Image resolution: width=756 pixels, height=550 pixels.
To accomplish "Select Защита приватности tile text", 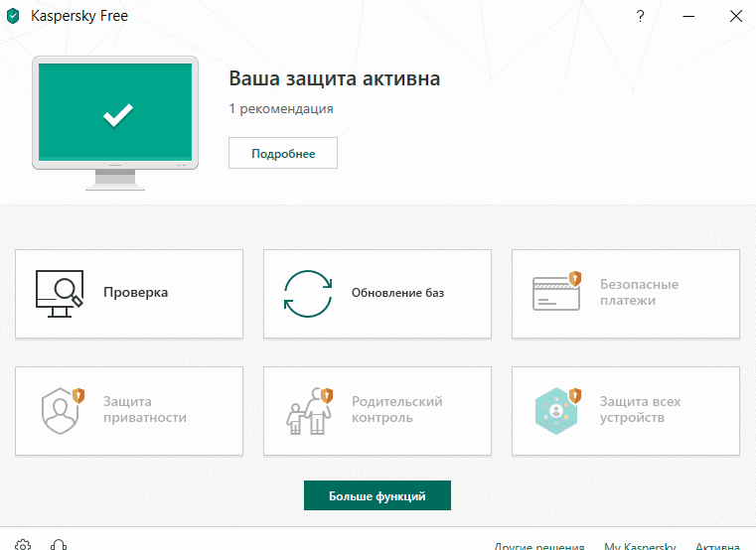I will point(145,409).
